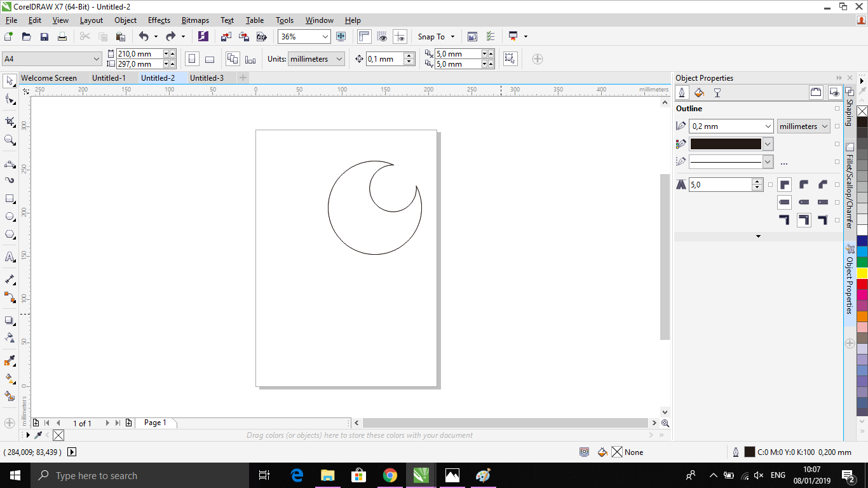Viewport: 868px width, 488px height.
Task: Toggle show grid button
Action: click(382, 37)
